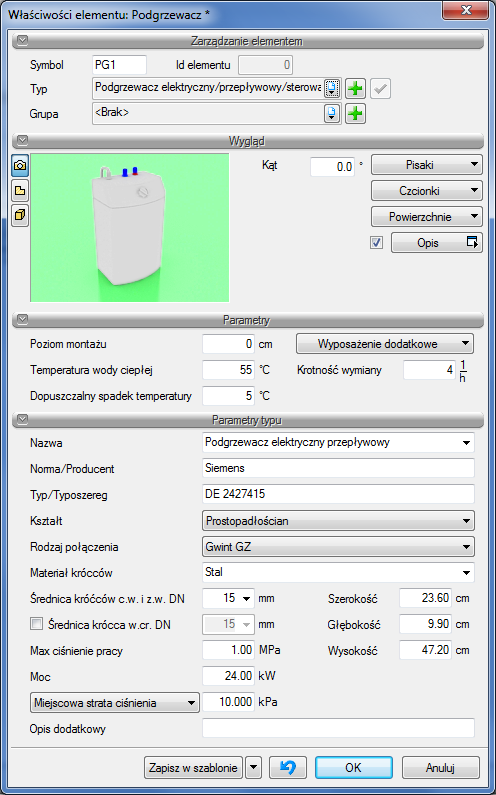The image size is (496, 795).
Task: Open the Typ library list icon
Action: click(x=332, y=89)
